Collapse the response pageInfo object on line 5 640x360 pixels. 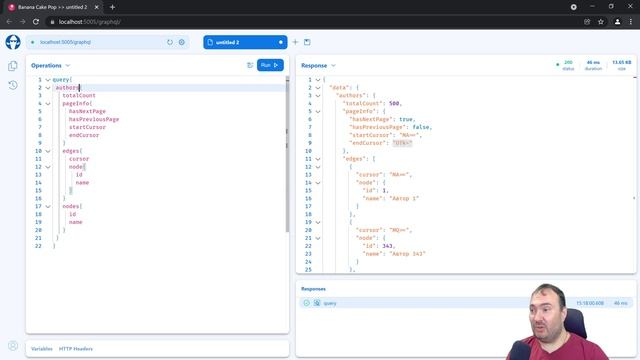point(318,111)
